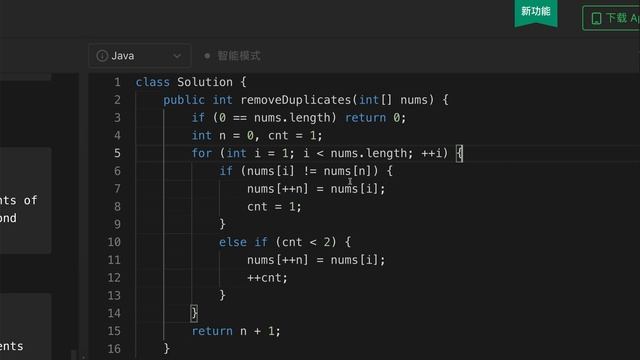Click 'nums[++n] = nums[i];' on line 7
The width and height of the screenshot is (640, 360).
pyautogui.click(x=316, y=189)
